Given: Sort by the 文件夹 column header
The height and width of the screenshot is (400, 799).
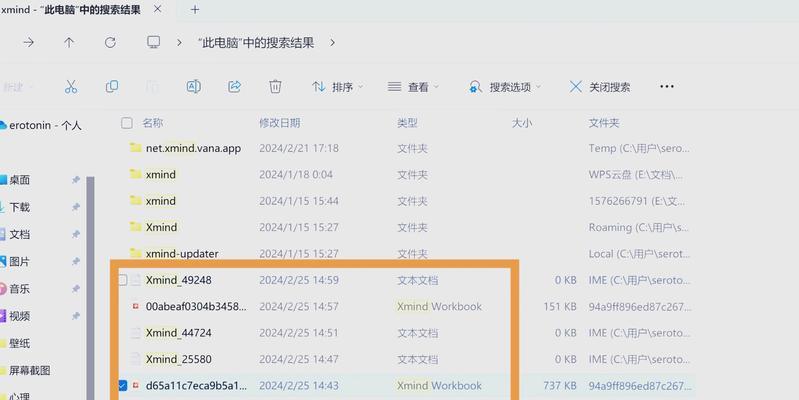Looking at the screenshot, I should pos(604,123).
